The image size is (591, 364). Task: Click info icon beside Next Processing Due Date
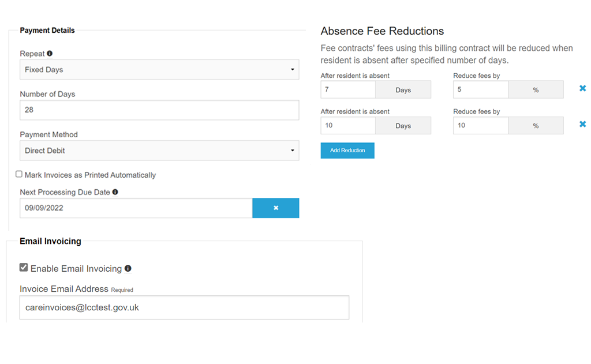click(x=115, y=192)
